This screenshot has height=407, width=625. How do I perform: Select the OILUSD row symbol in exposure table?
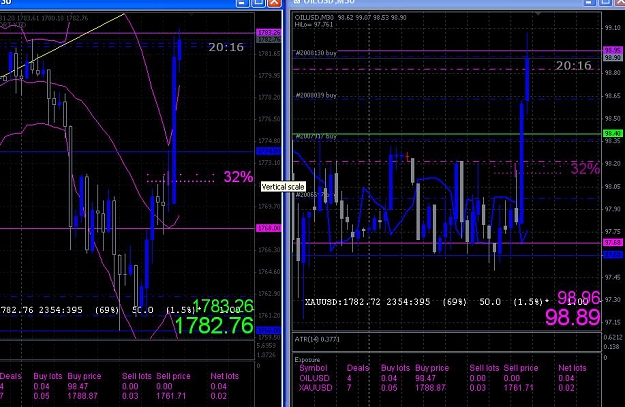click(x=314, y=378)
